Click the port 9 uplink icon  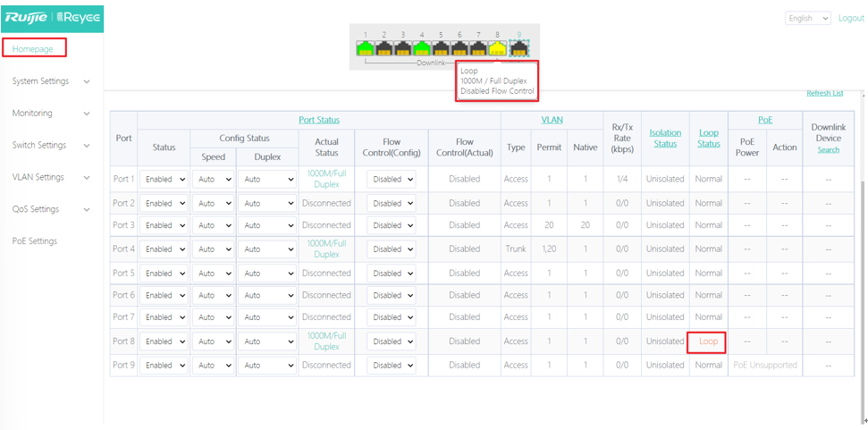519,48
